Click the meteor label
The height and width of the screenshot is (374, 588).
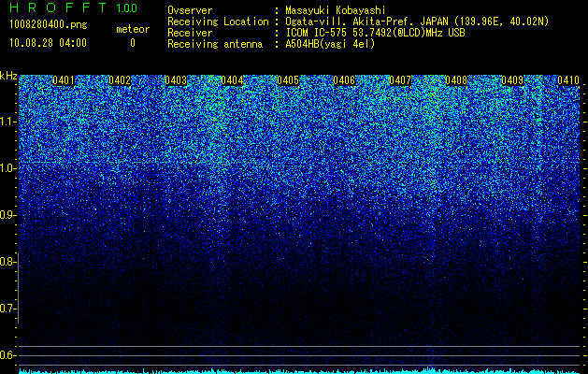click(133, 29)
